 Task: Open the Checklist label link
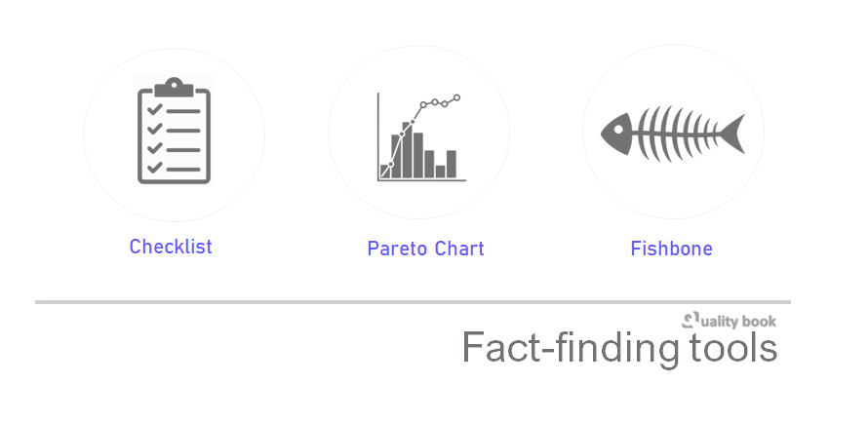(x=171, y=247)
